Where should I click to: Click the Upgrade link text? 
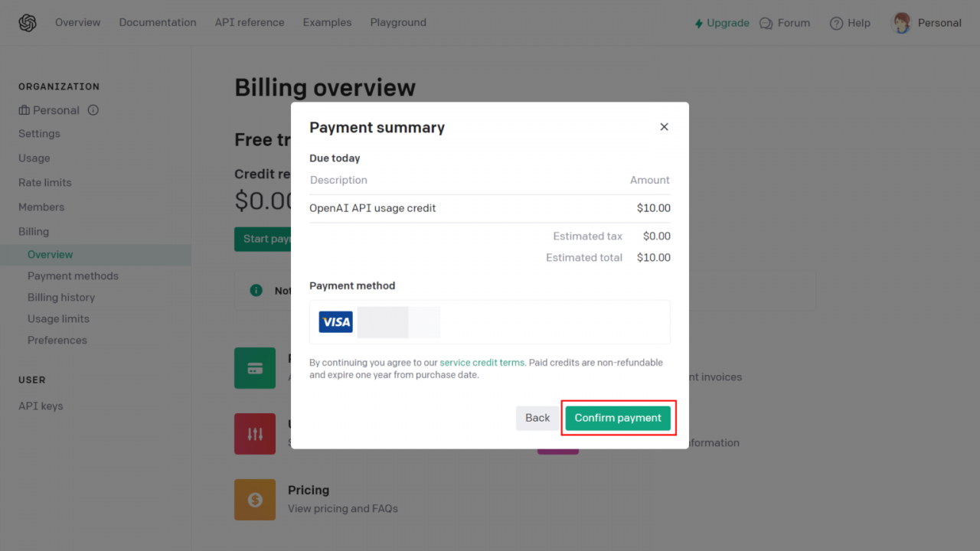[728, 23]
